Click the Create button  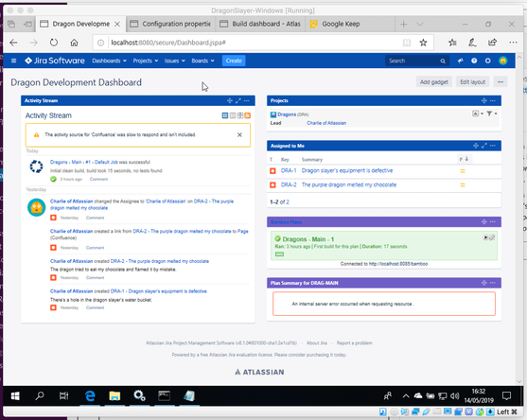click(x=234, y=61)
